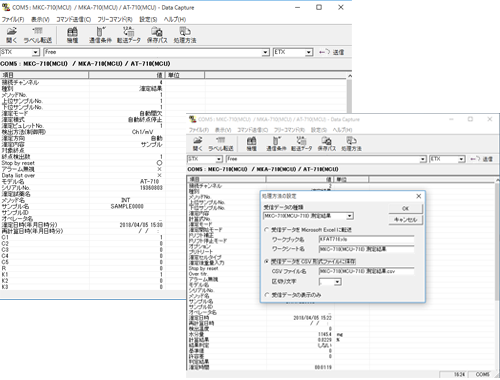Click 通信条件 icon in front window toolbar

(x=276, y=144)
